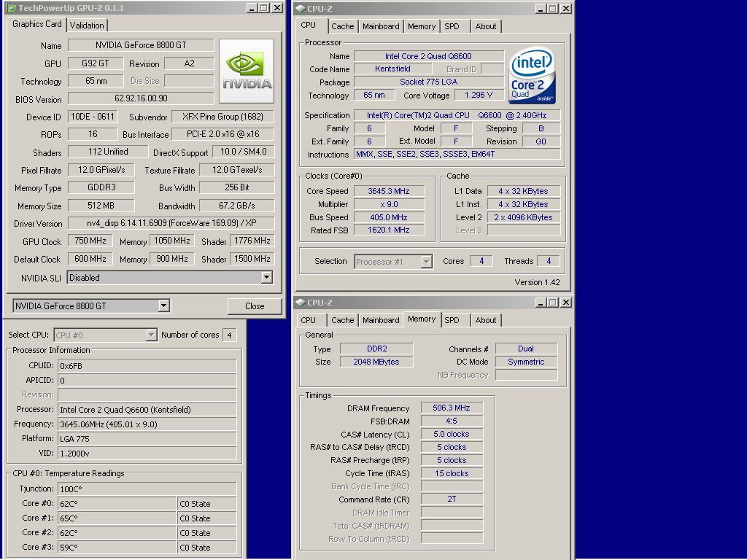747x560 pixels.
Task: Open About tab in lower CPU-Z window
Action: pyautogui.click(x=485, y=320)
